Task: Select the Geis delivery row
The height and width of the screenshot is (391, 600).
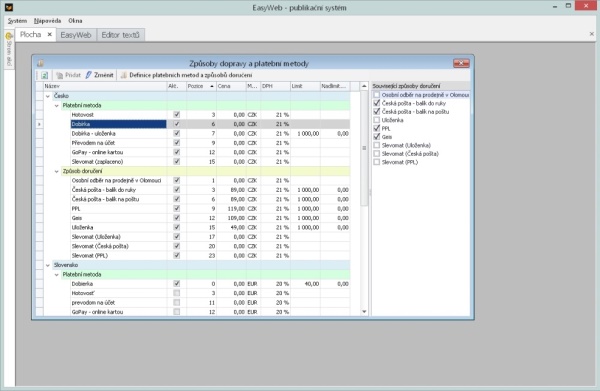Action: tap(196, 218)
